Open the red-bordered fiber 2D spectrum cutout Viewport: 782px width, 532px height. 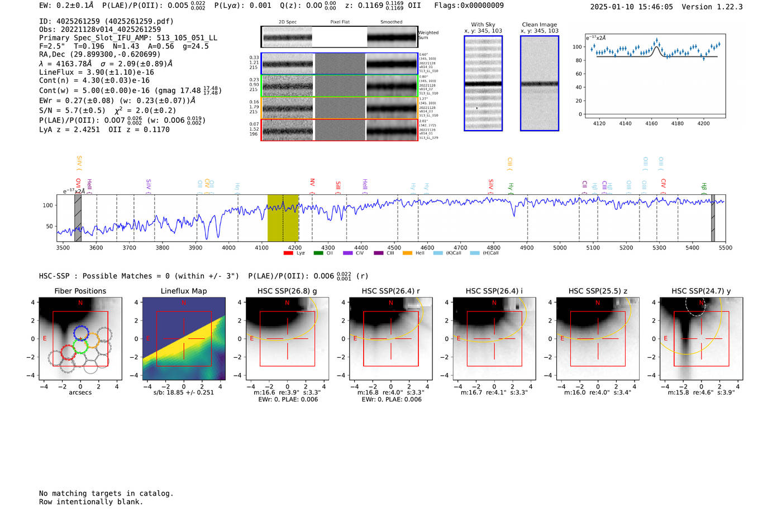coord(288,131)
